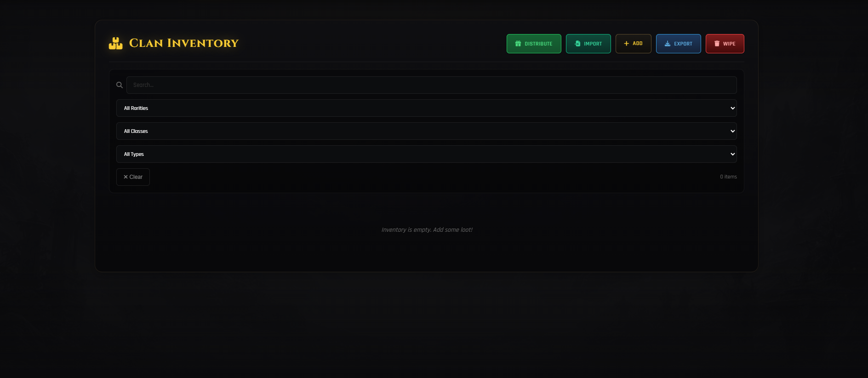The height and width of the screenshot is (378, 868).
Task: Click the magnifying glass search icon
Action: tap(120, 85)
